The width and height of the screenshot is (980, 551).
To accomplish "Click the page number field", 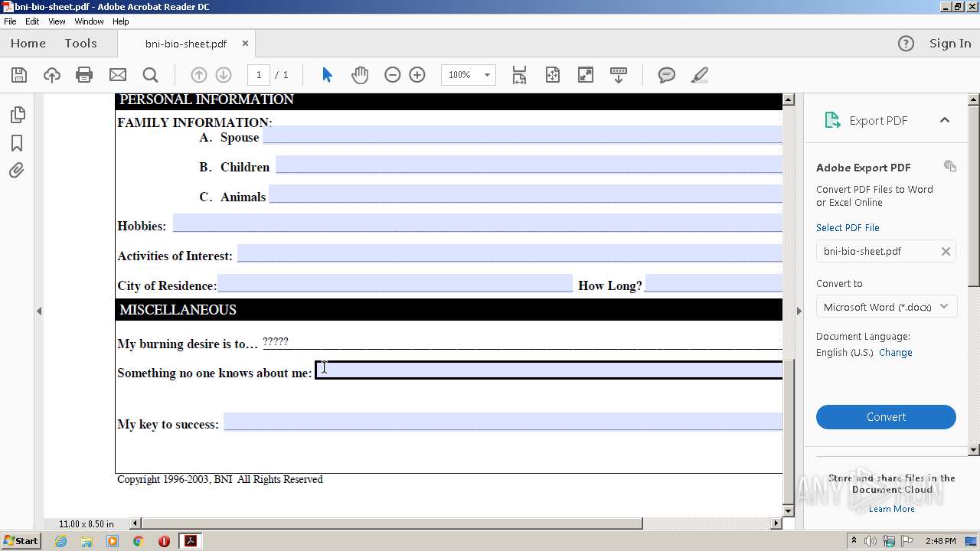I will pos(259,75).
